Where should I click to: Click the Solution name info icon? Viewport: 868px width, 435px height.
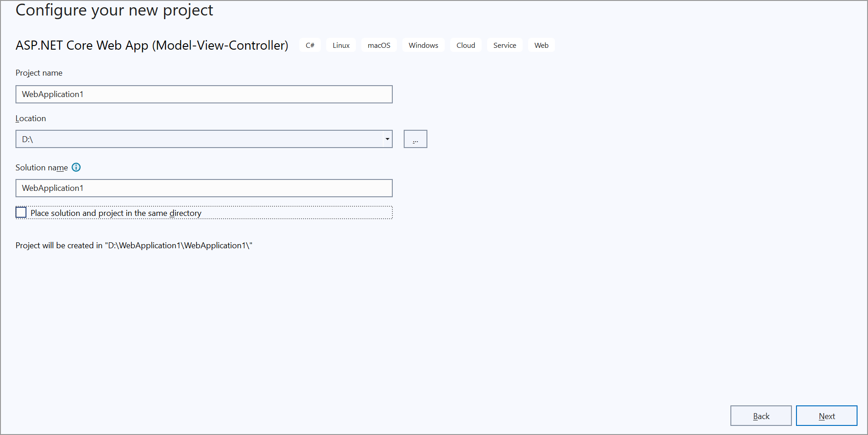pos(77,167)
